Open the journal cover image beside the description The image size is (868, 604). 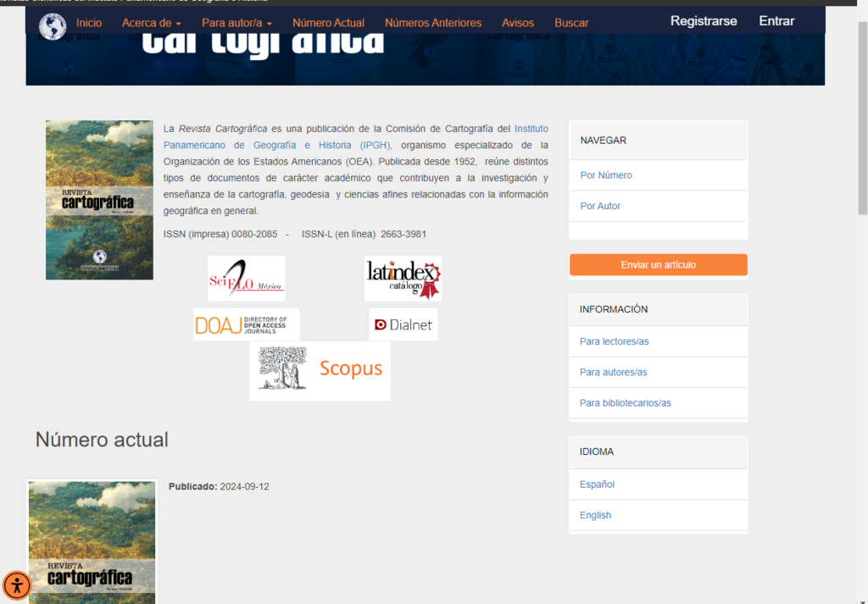point(100,200)
